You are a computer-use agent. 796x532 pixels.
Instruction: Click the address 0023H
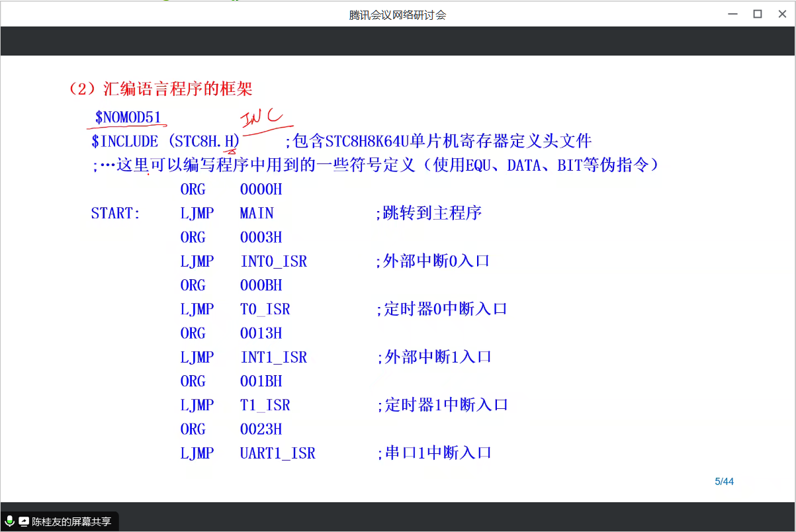[x=261, y=429]
